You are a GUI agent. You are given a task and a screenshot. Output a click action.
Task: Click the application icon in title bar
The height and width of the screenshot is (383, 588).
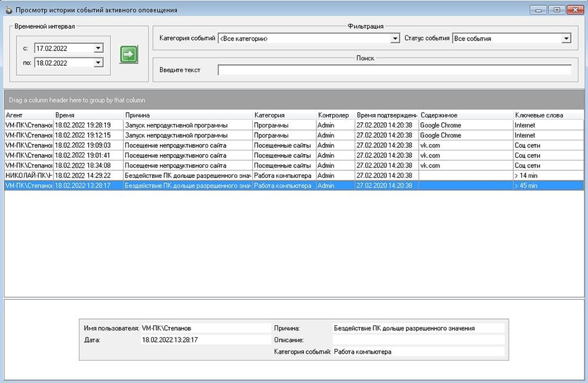9,10
